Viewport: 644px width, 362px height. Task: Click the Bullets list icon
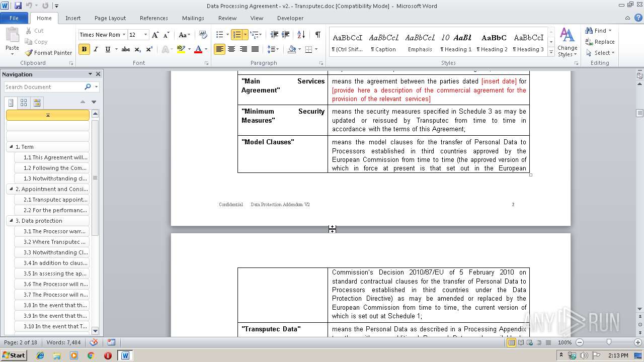click(x=219, y=35)
